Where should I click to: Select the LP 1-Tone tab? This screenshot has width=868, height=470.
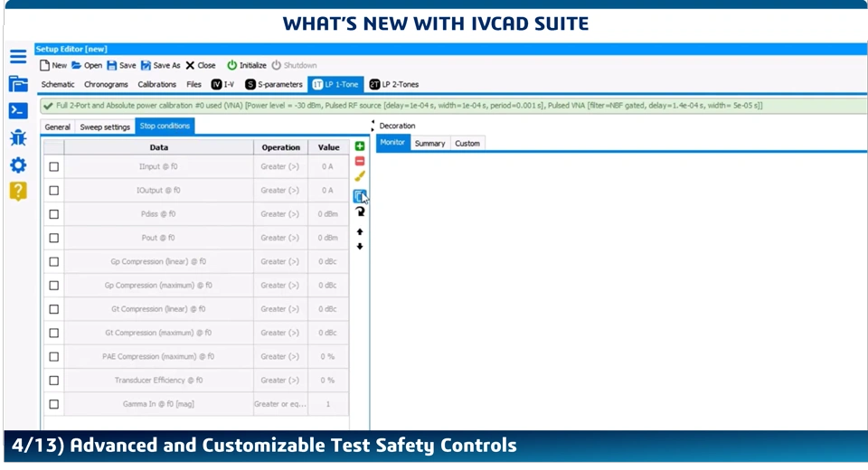(x=335, y=85)
